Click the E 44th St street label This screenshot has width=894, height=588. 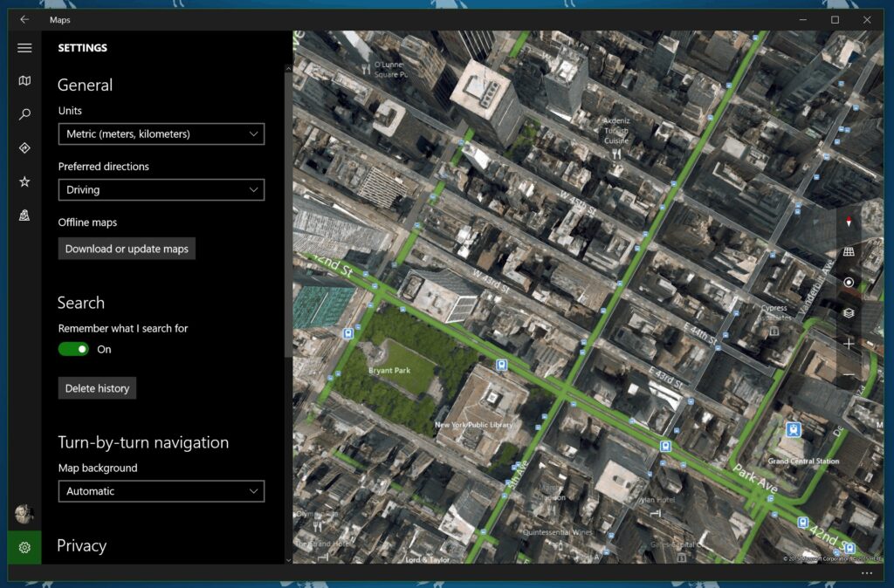click(700, 332)
